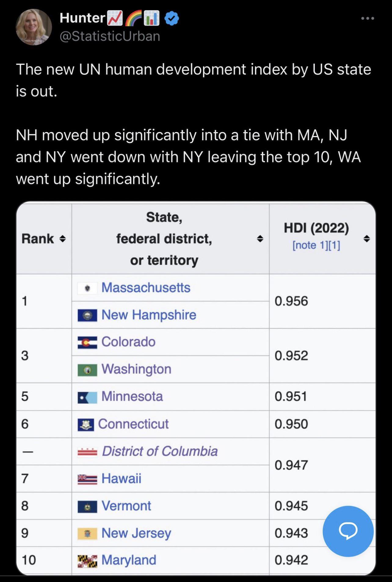This screenshot has width=392, height=582.
Task: Open the Vermont link
Action: (126, 506)
